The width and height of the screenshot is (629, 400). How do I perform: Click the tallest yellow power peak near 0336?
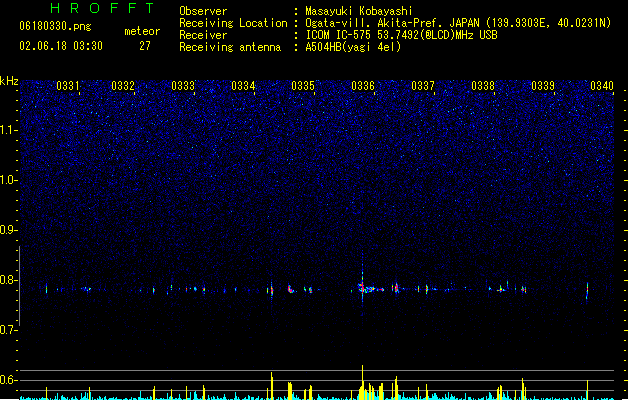pos(363,382)
